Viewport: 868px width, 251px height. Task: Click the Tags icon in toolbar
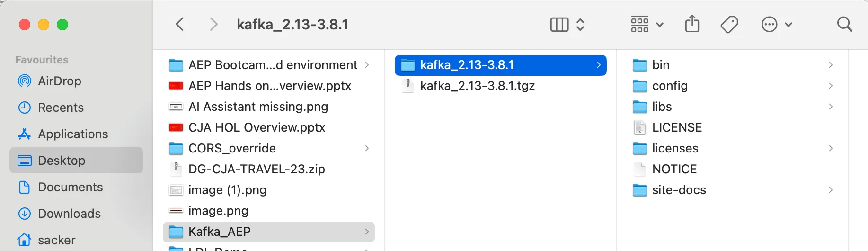click(x=729, y=24)
